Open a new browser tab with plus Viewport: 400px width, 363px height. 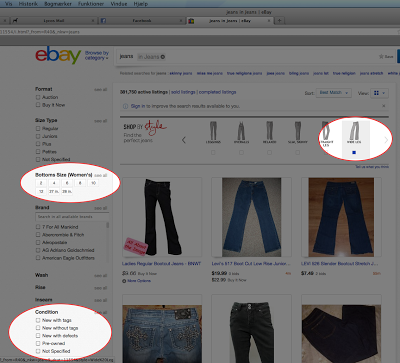(279, 21)
